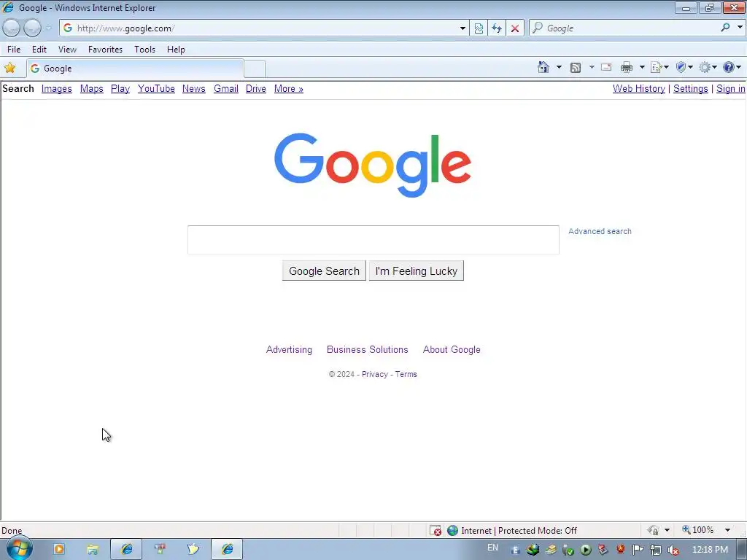Open the Favorites menu

coord(105,49)
